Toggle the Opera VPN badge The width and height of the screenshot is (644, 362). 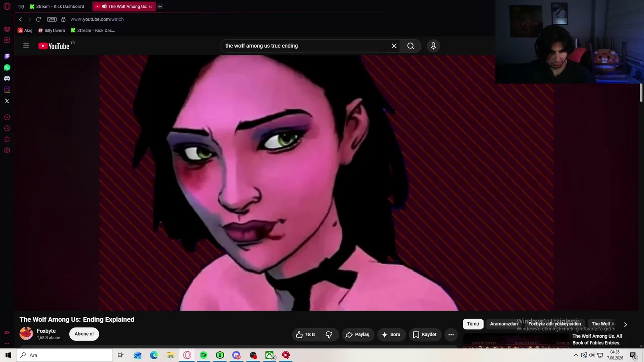pos(52,19)
